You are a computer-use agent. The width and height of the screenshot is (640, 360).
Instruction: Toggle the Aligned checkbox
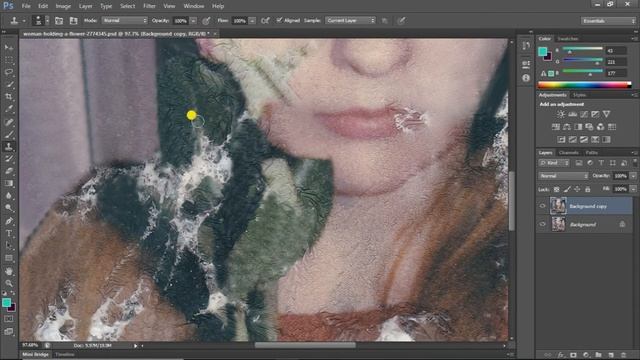point(279,20)
